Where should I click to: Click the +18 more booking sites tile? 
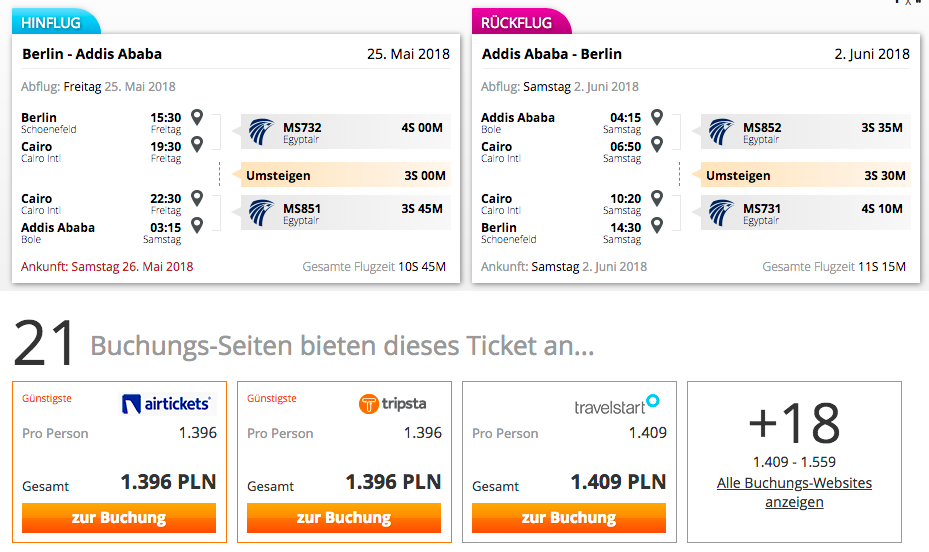(795, 462)
